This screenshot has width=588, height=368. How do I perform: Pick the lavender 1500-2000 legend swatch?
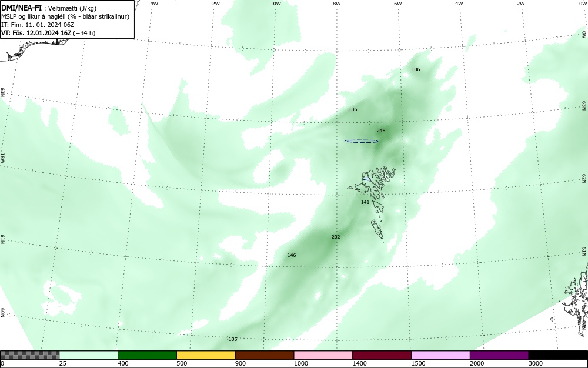[440, 355]
